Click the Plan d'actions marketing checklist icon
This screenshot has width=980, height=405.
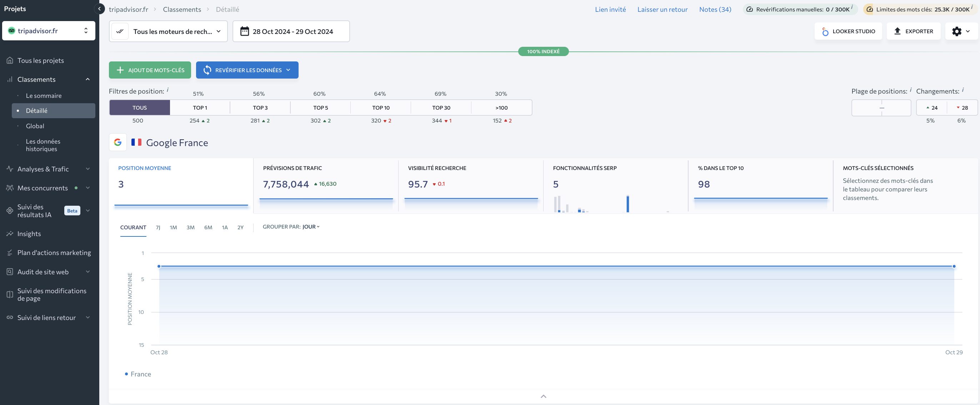pos(10,252)
